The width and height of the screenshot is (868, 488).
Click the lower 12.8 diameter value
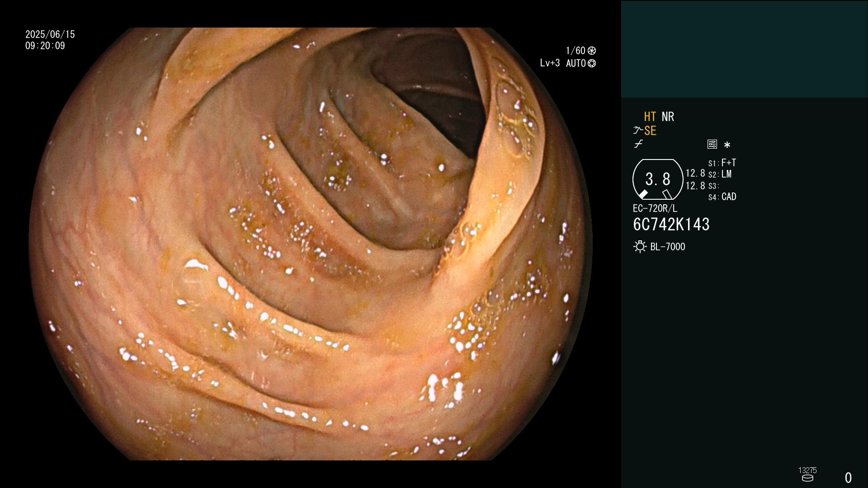click(x=695, y=186)
